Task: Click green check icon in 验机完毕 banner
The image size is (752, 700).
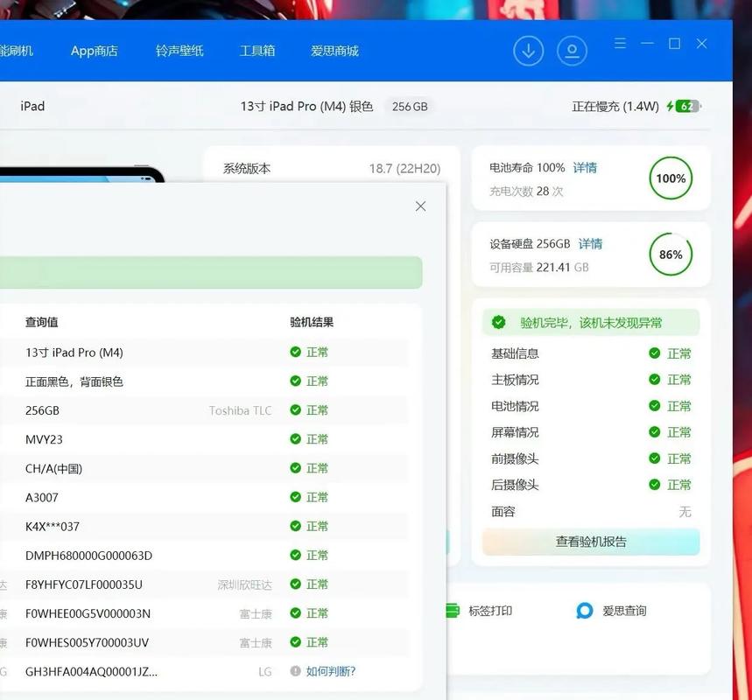Action: (499, 322)
